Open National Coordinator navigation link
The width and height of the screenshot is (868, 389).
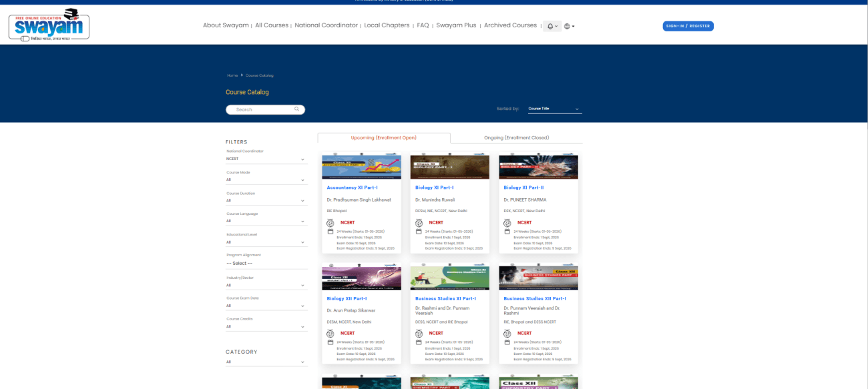coord(327,25)
